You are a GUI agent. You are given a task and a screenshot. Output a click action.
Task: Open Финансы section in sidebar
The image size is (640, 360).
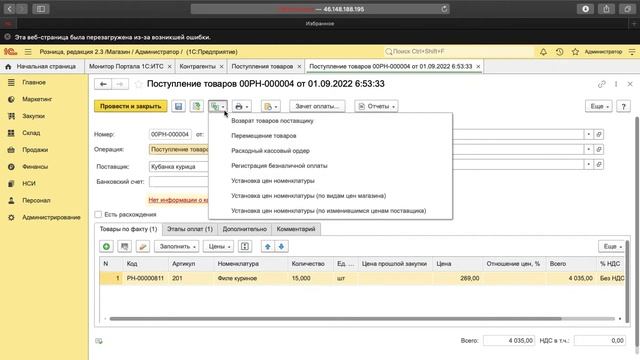tap(35, 167)
